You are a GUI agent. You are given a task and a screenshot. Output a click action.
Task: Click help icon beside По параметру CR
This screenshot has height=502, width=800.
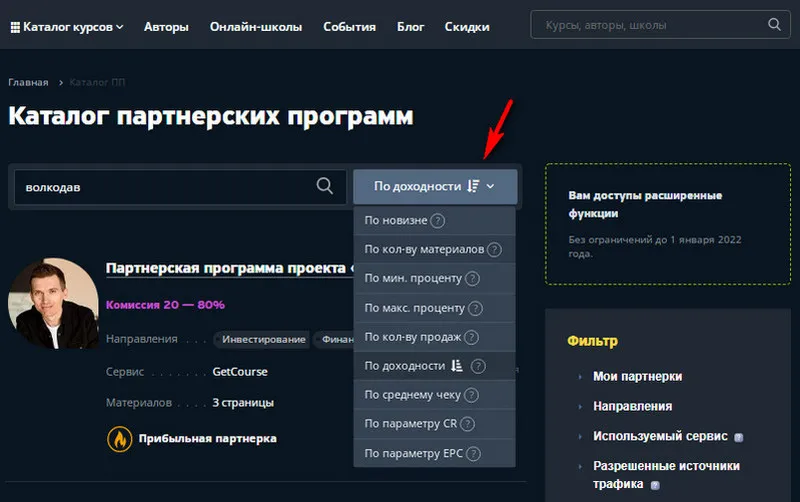click(x=467, y=424)
